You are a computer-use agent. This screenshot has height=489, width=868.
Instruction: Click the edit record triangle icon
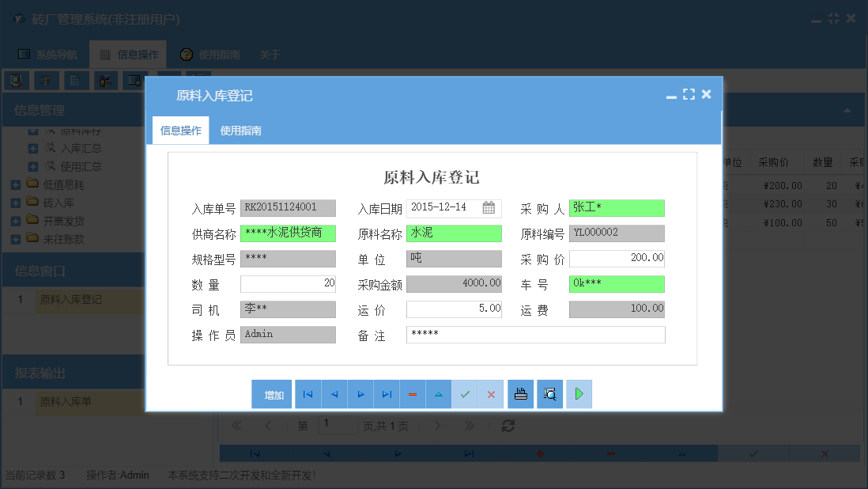coord(438,393)
